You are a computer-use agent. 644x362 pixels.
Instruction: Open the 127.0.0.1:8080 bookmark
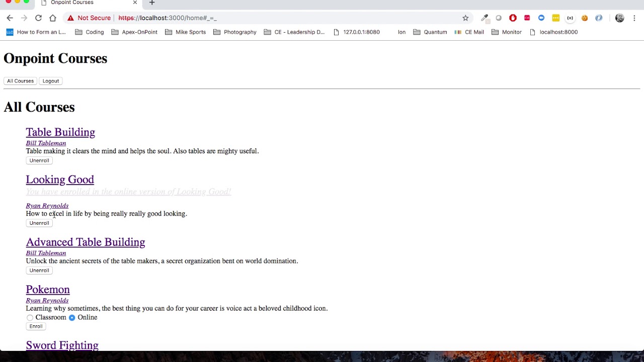[x=356, y=32]
